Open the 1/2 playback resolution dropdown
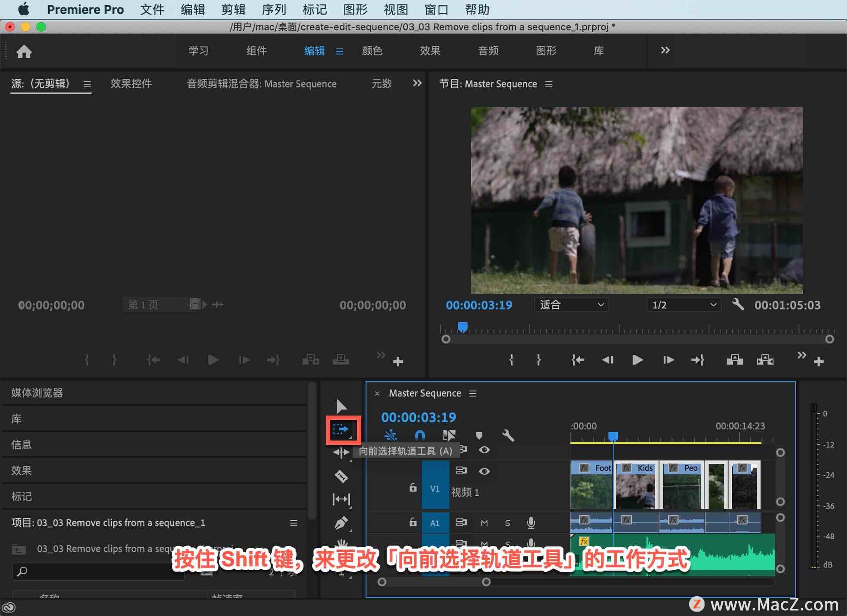 click(x=683, y=305)
